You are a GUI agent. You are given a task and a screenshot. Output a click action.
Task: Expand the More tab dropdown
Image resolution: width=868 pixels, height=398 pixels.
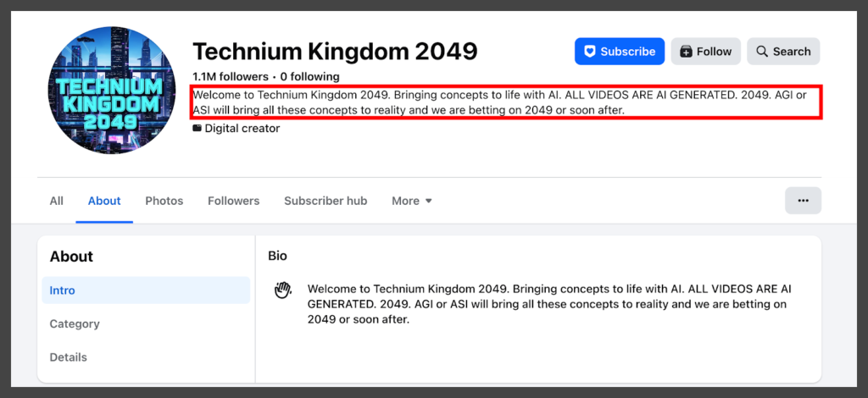coord(412,201)
